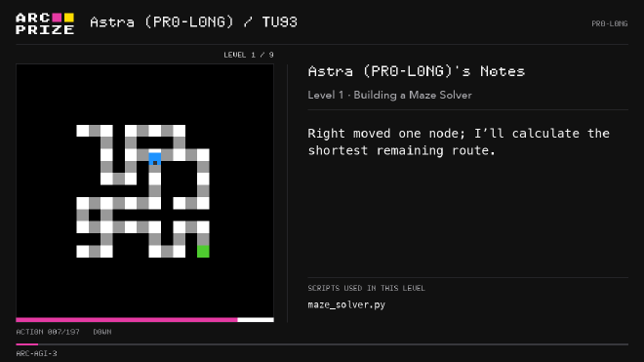Click the PRO-LONG label in the header

(610, 23)
